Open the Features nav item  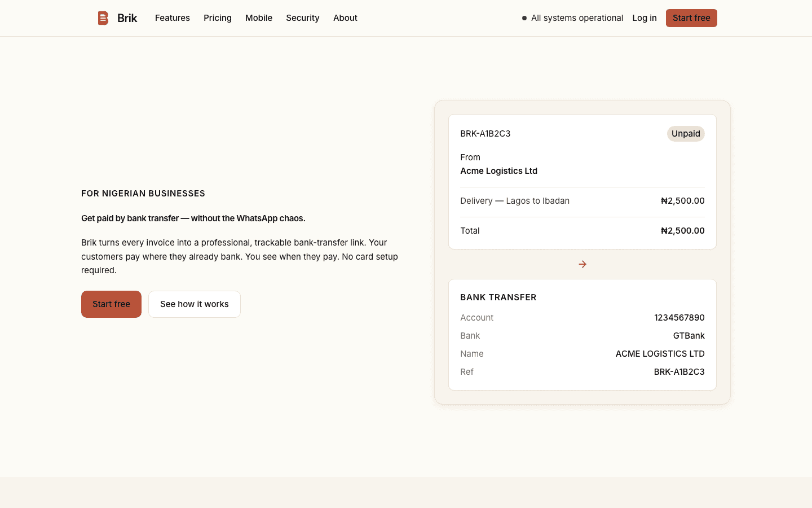pyautogui.click(x=173, y=18)
